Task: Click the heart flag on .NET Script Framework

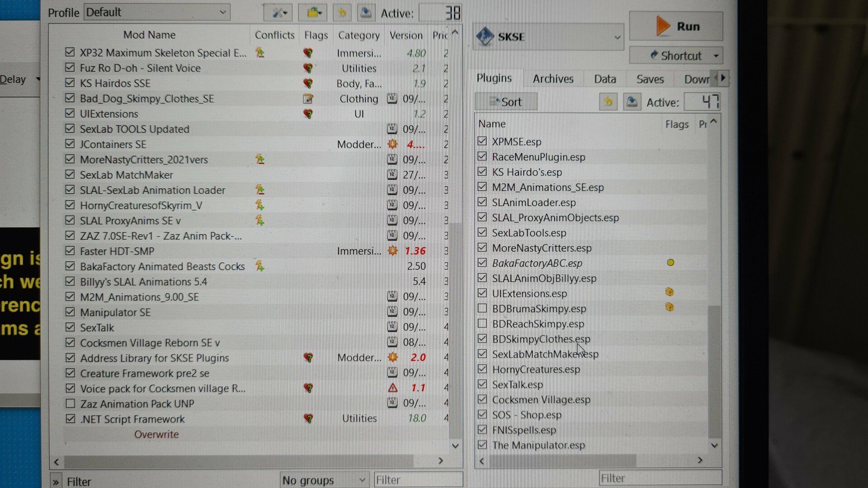Action: tap(308, 418)
